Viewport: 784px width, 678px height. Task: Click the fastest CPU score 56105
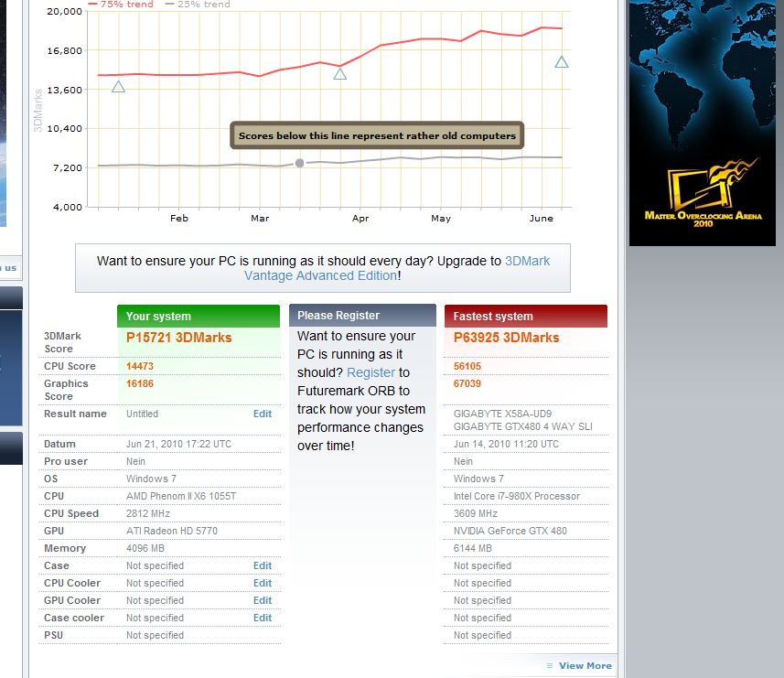coord(467,366)
